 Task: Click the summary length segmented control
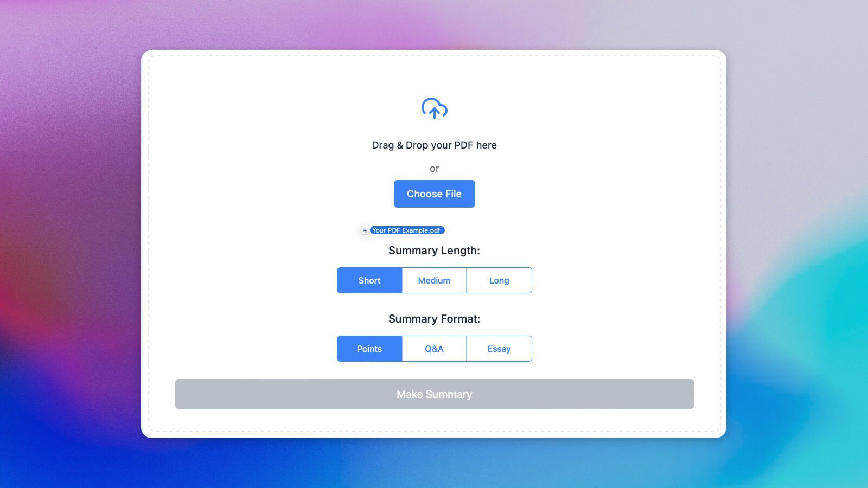(433, 280)
